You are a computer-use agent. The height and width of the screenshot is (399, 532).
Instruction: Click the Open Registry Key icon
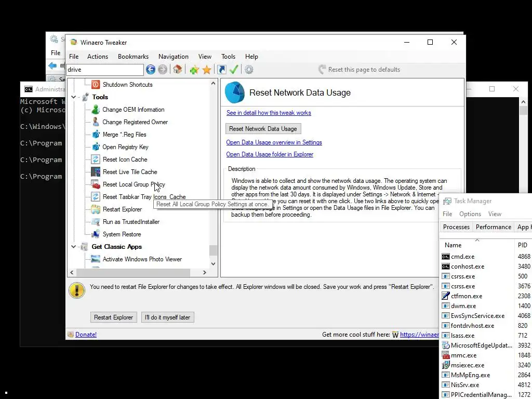(96, 147)
